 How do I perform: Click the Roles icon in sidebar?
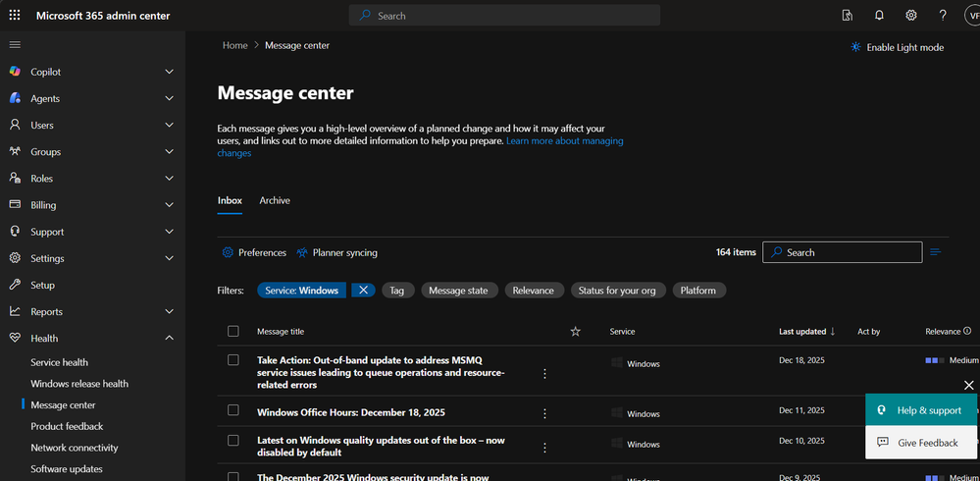tap(15, 178)
